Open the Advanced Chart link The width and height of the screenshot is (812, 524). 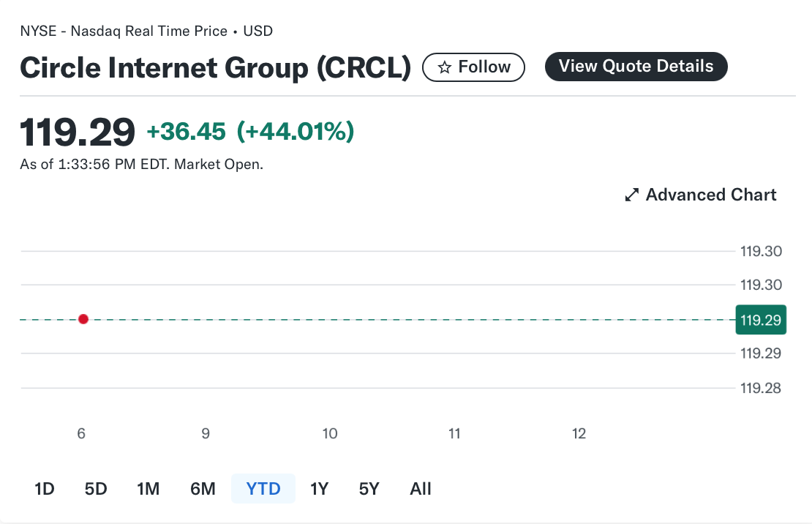pos(700,195)
